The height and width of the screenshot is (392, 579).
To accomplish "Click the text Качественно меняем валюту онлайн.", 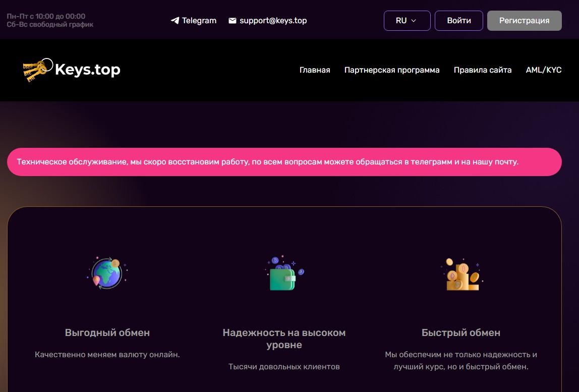I will coord(107,354).
